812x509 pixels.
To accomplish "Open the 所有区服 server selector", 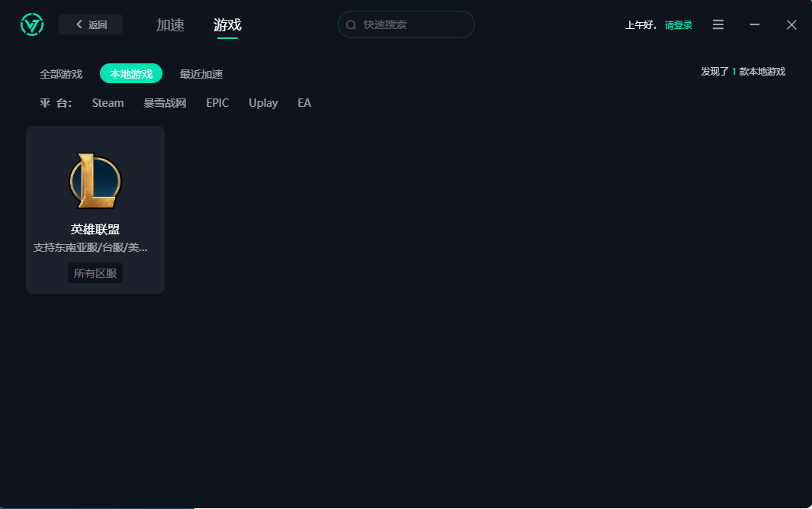I will coord(95,272).
